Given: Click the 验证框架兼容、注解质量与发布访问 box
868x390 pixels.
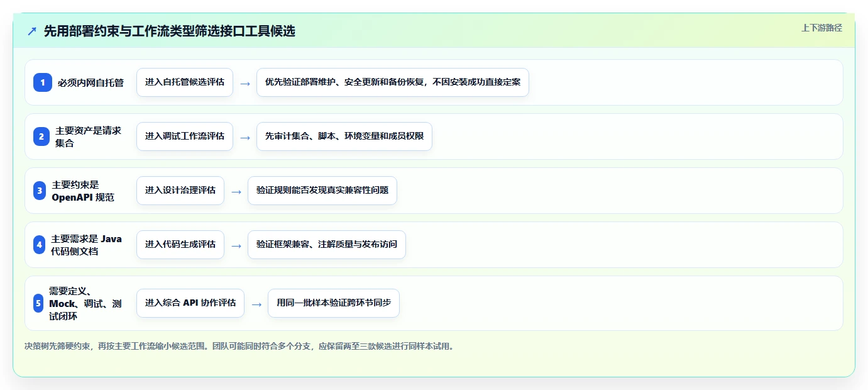Looking at the screenshot, I should (327, 245).
